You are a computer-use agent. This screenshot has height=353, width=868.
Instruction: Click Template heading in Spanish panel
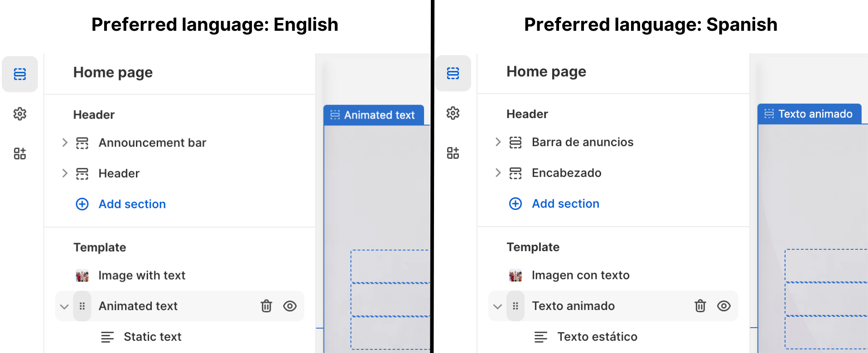(533, 247)
